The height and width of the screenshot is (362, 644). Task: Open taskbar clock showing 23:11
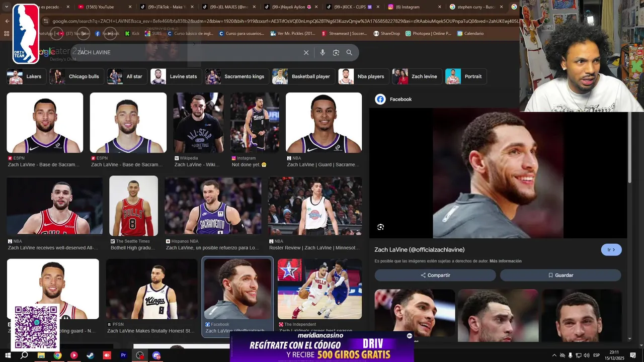coord(614,355)
